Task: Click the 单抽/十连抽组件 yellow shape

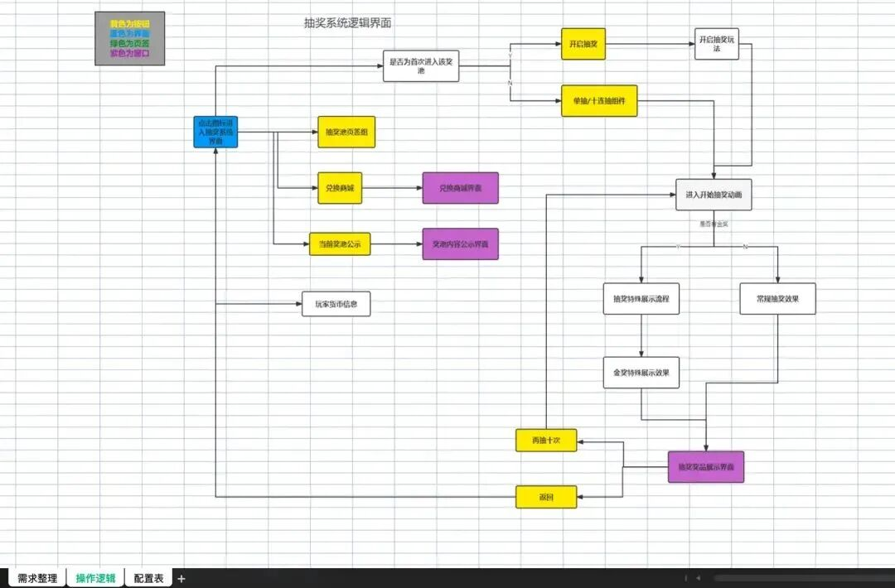Action: point(599,101)
